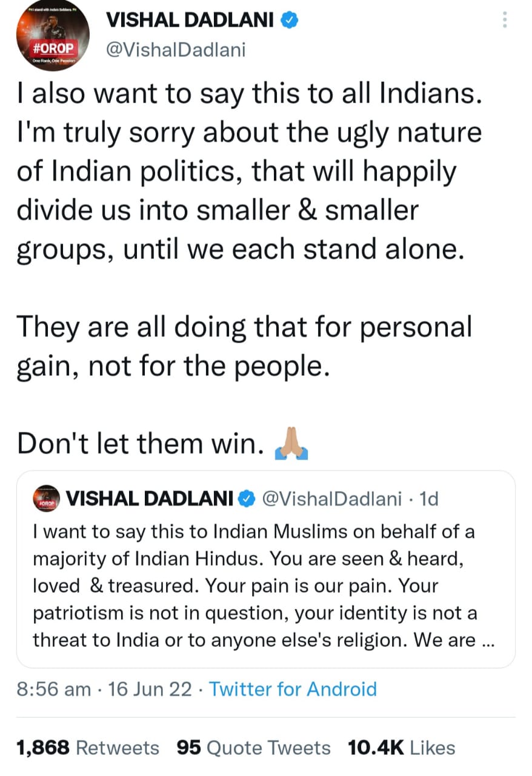Open the three-dot tweet options menu
Image resolution: width=532 pixels, height=776 pixels.
tap(505, 19)
